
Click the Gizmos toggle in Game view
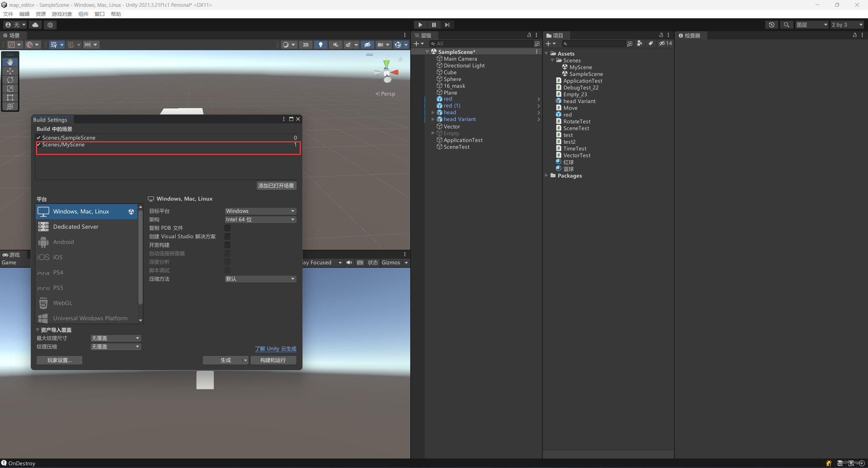tap(391, 262)
